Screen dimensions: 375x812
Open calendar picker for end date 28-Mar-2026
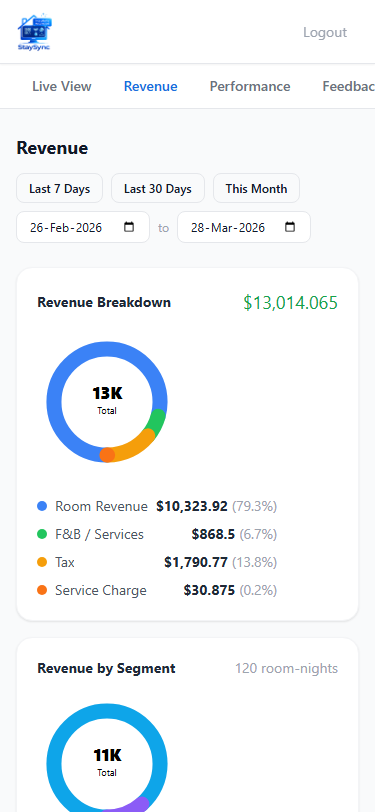[290, 227]
